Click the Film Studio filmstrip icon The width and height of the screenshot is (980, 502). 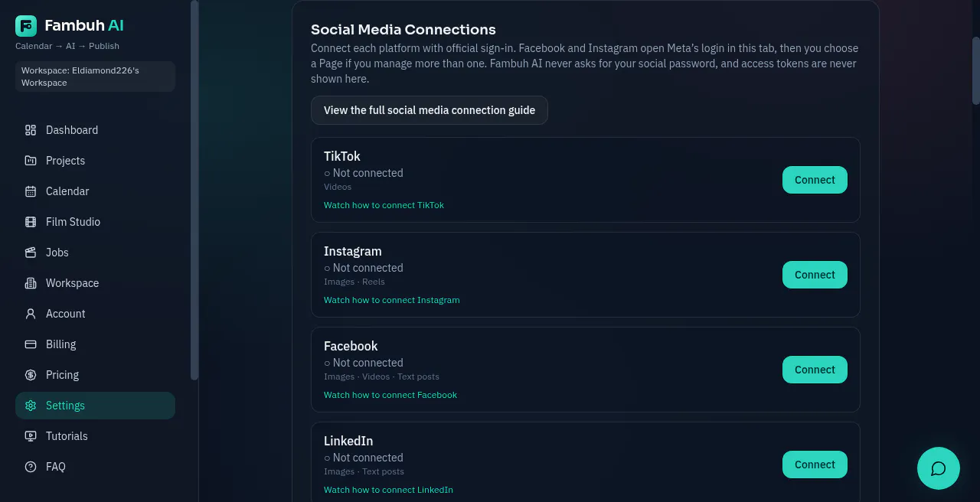tap(31, 222)
